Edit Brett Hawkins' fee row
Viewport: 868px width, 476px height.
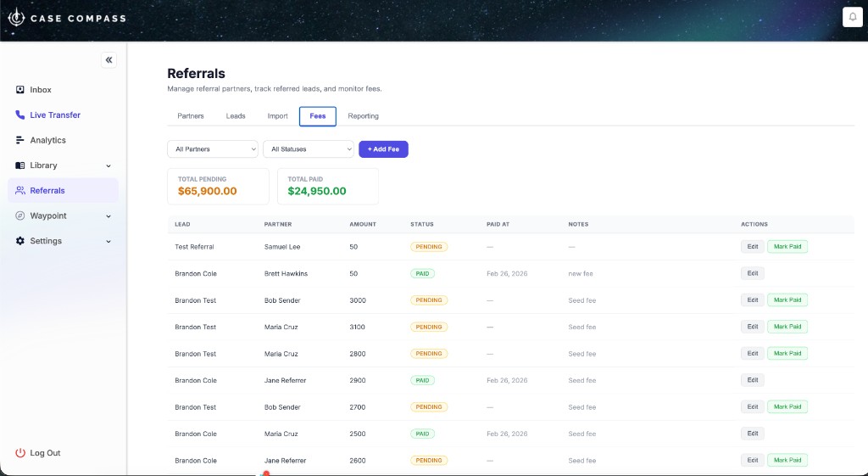coord(753,273)
